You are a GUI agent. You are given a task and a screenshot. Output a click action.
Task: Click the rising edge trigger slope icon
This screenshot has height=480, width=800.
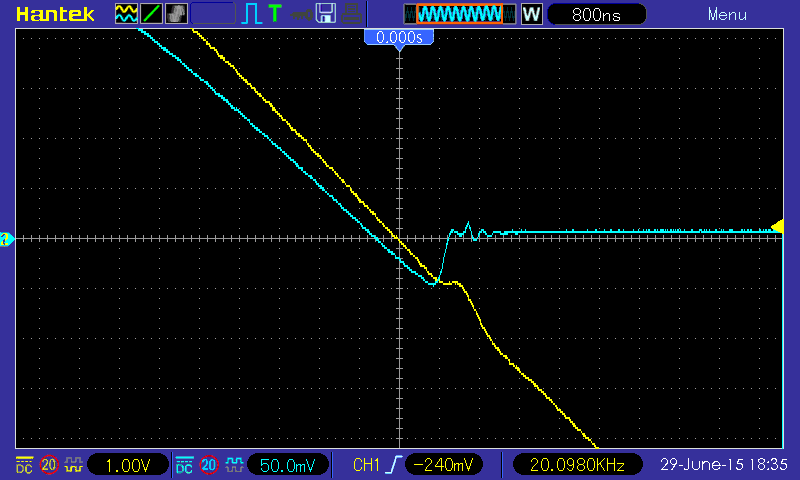click(x=394, y=465)
